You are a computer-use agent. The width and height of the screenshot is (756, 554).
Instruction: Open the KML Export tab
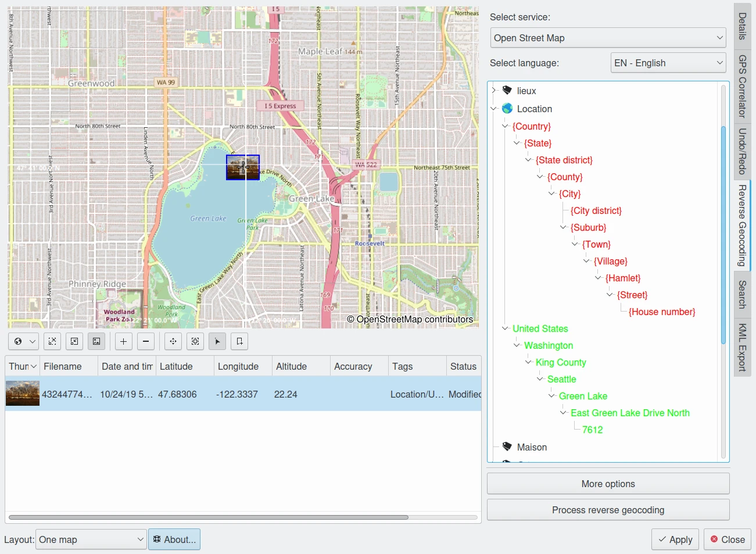(742, 347)
